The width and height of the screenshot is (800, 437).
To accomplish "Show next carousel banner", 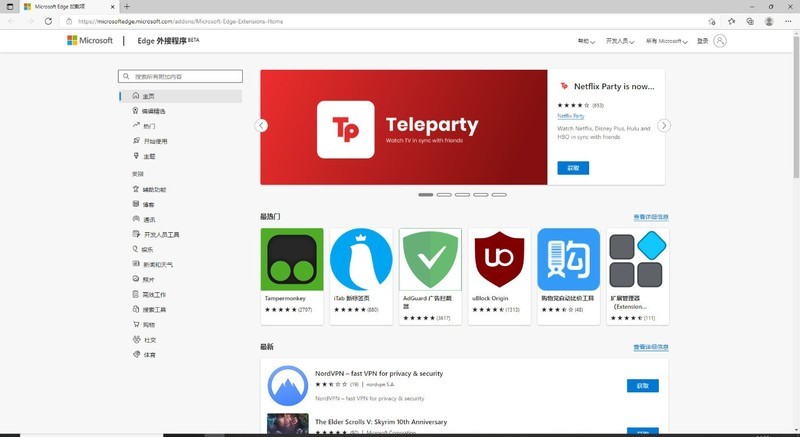I will 664,125.
